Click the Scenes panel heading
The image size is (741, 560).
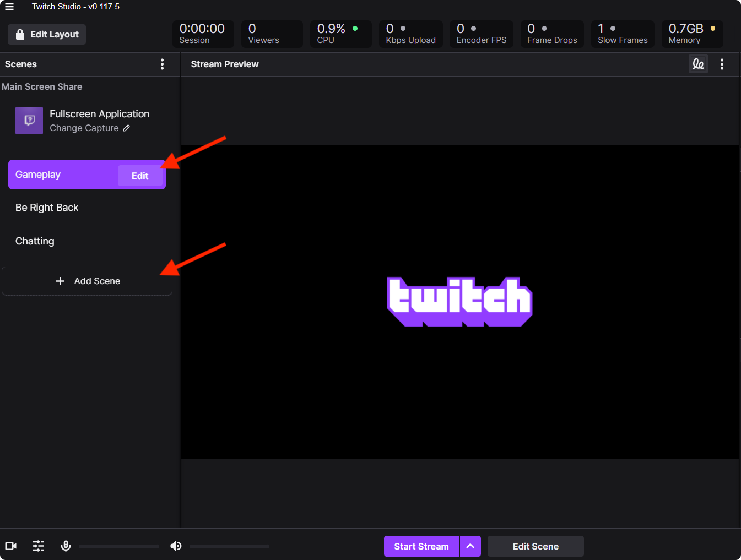coord(21,64)
